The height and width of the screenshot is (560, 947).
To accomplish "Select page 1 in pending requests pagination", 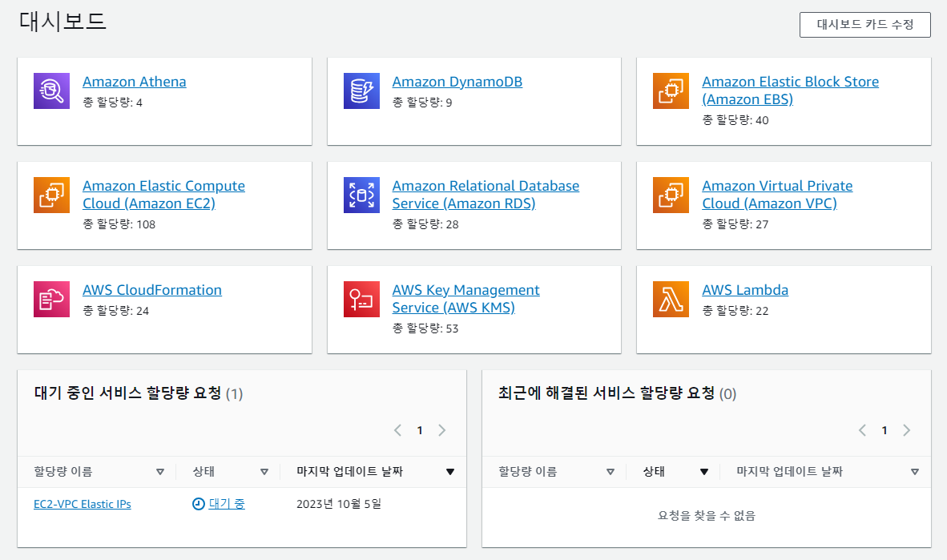I will pos(420,430).
